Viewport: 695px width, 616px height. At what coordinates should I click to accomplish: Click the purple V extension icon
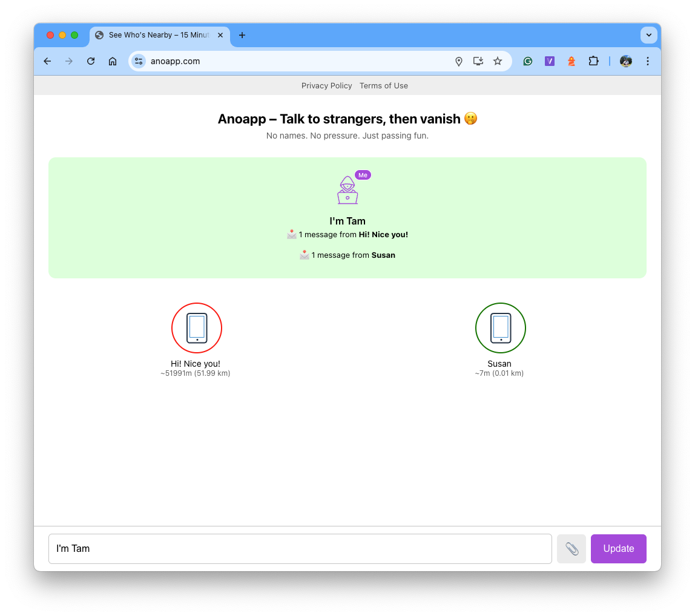click(x=549, y=61)
